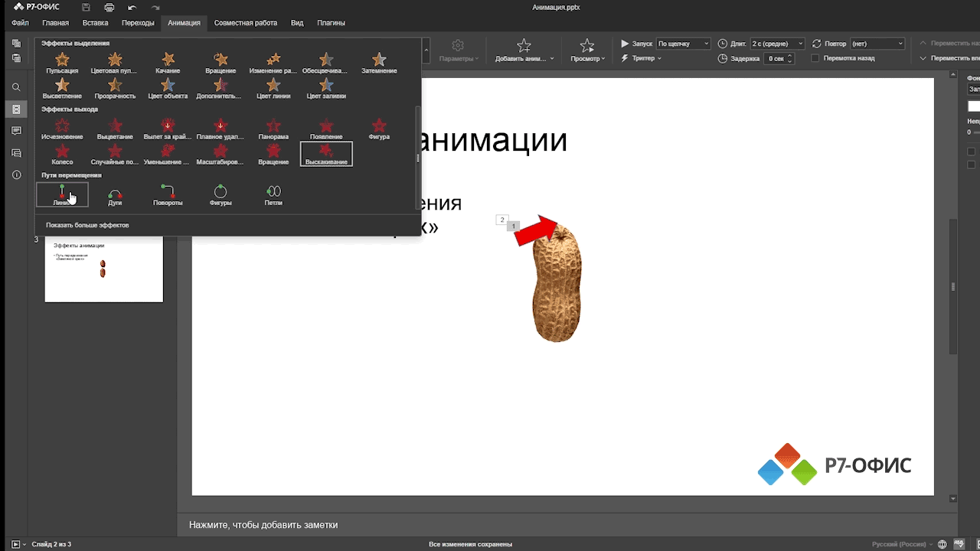Choose the Цветовая пульсация effect

click(x=114, y=64)
